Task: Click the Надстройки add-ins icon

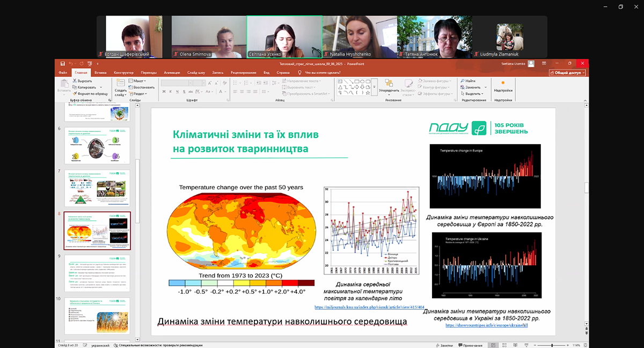Action: [x=503, y=83]
